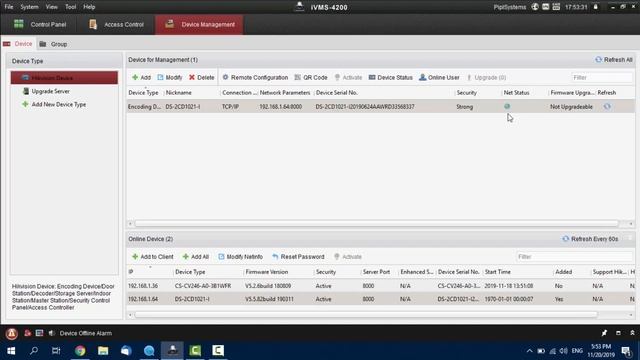Switch to the Control Panel tab
This screenshot has height=360, width=640.
coord(40,24)
